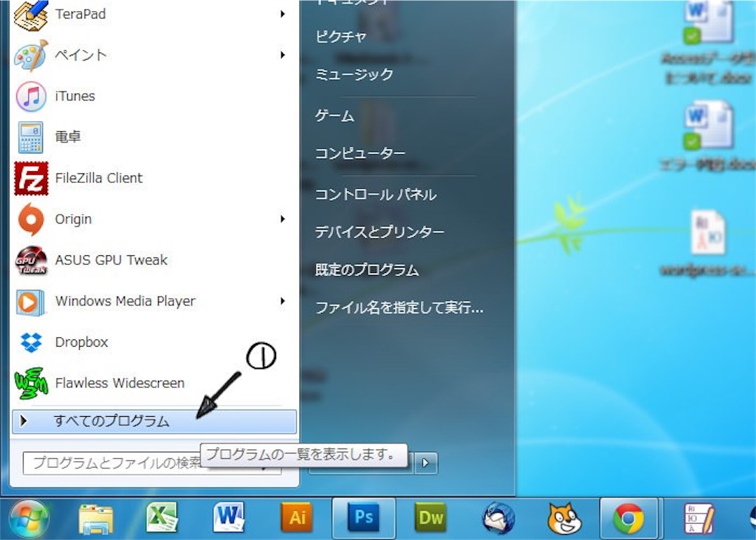Screen dimensions: 756x540
Task: Expand Windows Media Player jump list arrow
Action: click(x=283, y=302)
